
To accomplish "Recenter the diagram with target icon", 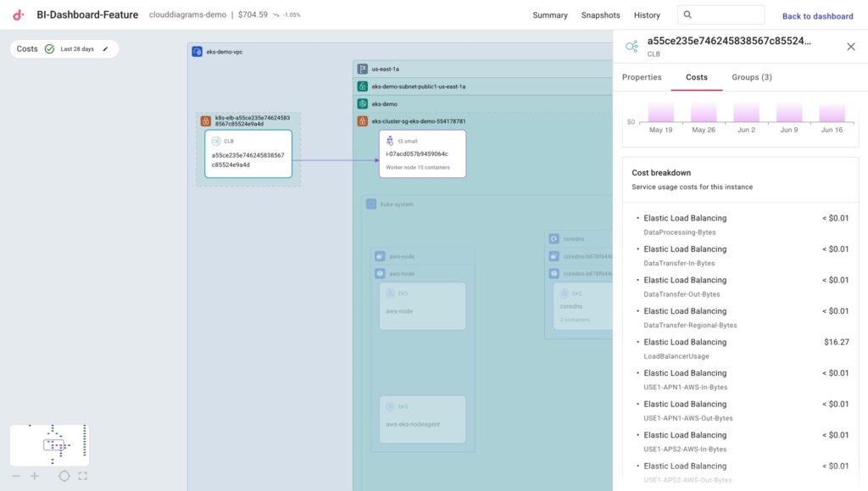I will [x=64, y=476].
